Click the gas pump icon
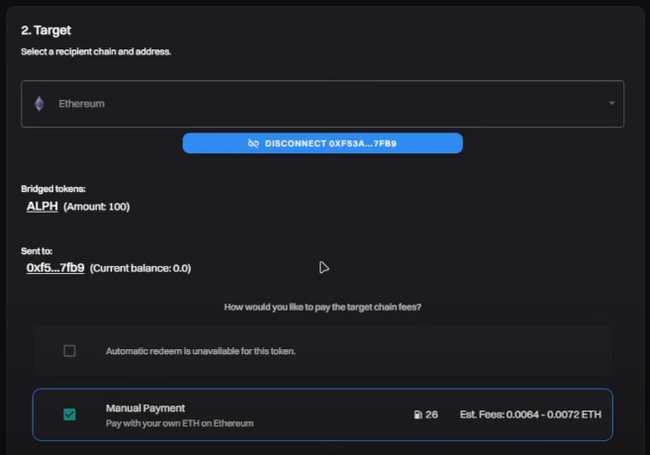The height and width of the screenshot is (455, 650). click(417, 414)
